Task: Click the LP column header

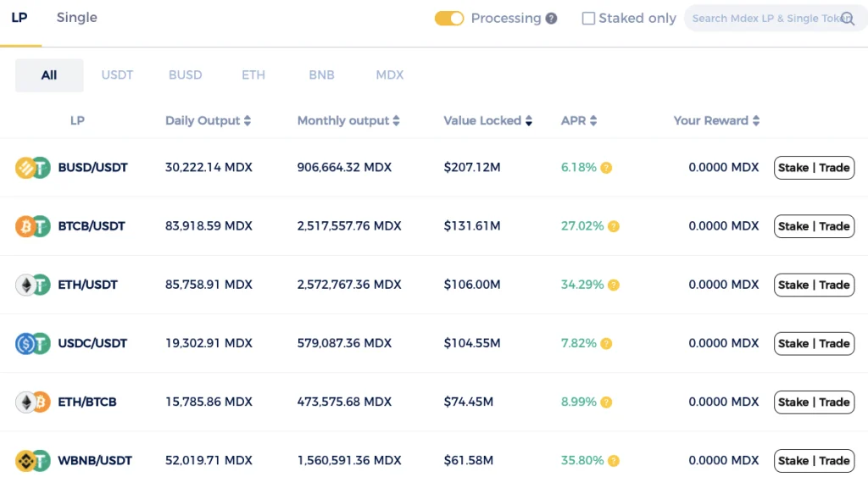Action: 77,120
